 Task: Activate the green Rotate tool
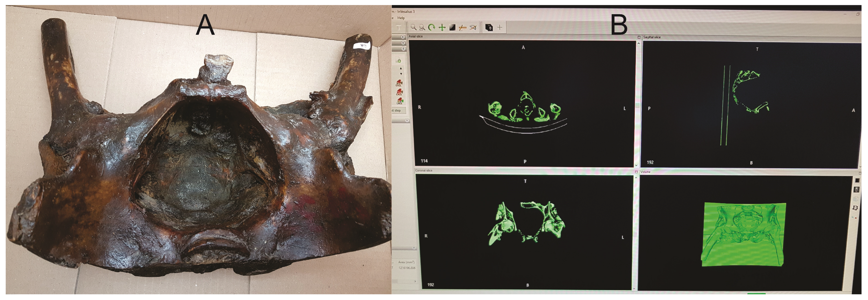[x=432, y=27]
